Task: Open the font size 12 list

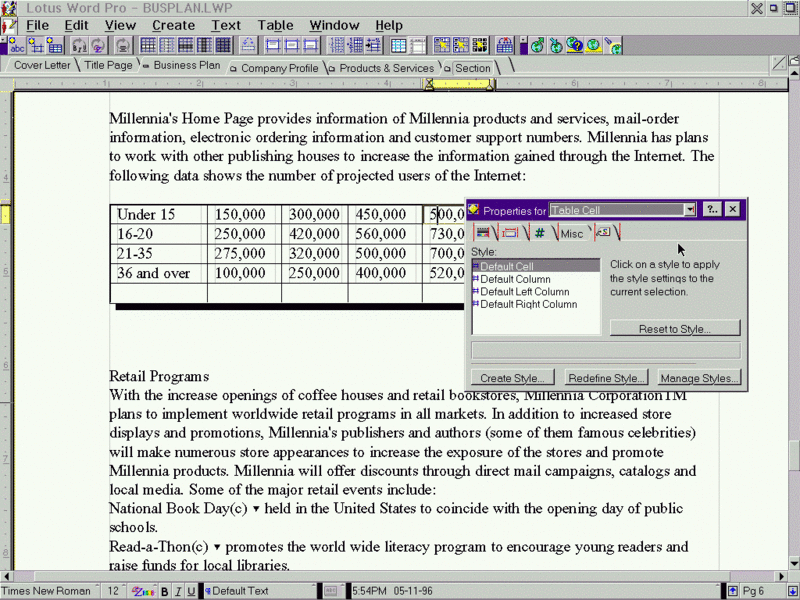Action: click(113, 591)
